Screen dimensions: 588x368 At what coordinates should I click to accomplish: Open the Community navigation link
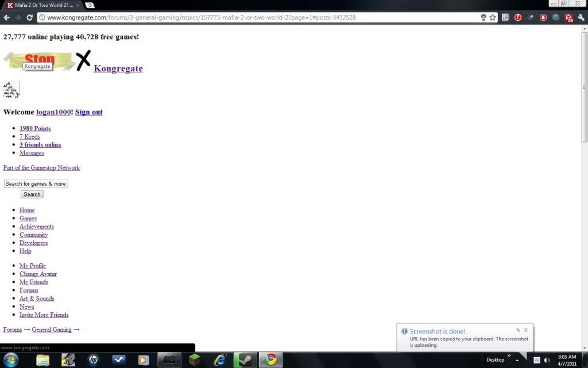point(34,235)
